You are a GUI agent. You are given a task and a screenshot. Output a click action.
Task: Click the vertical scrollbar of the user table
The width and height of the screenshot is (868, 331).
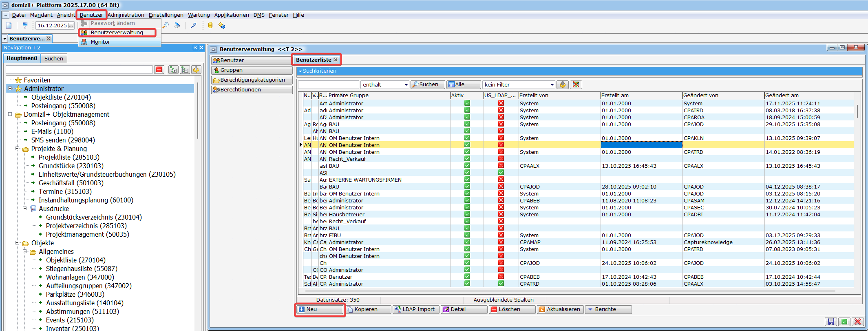pyautogui.click(x=857, y=163)
